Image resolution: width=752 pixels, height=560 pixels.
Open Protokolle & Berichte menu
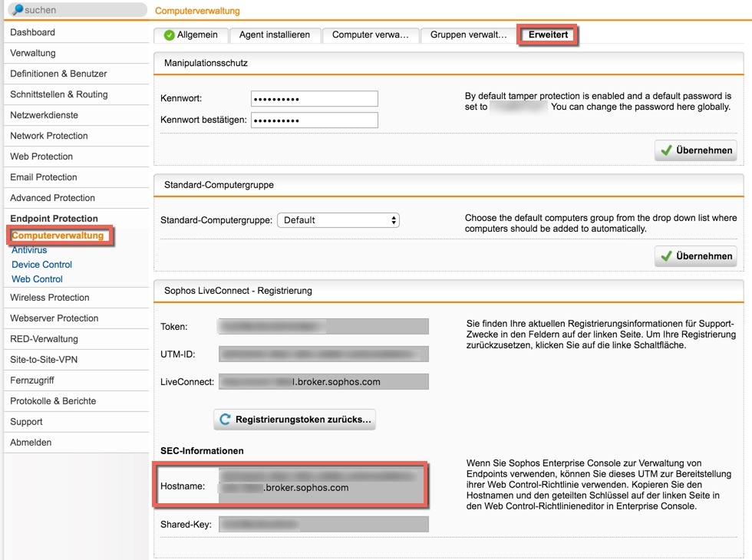tap(76, 400)
